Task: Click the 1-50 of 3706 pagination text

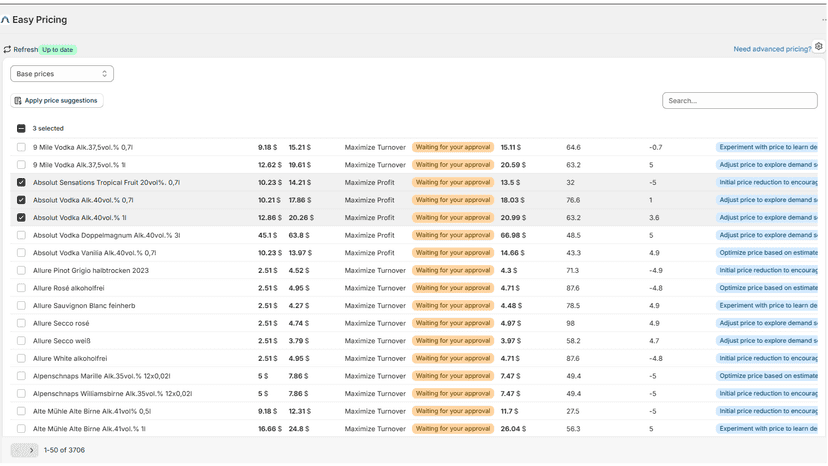Action: point(64,451)
